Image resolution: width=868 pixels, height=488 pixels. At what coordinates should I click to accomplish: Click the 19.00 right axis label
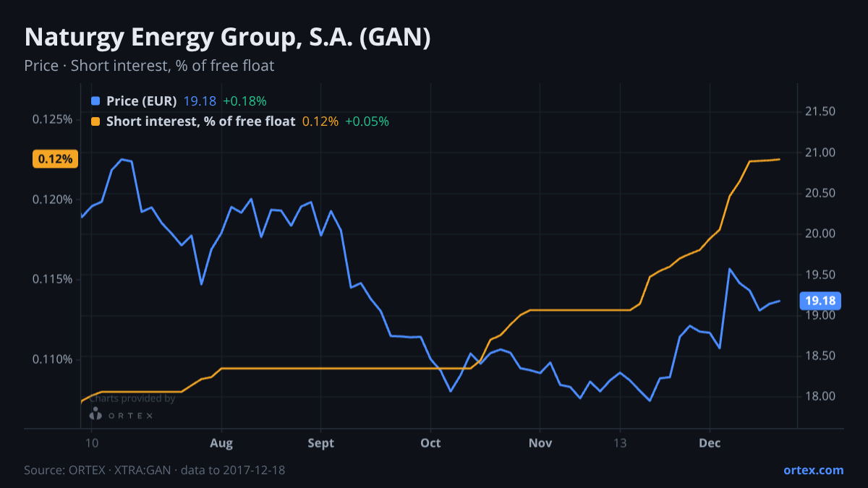(820, 315)
